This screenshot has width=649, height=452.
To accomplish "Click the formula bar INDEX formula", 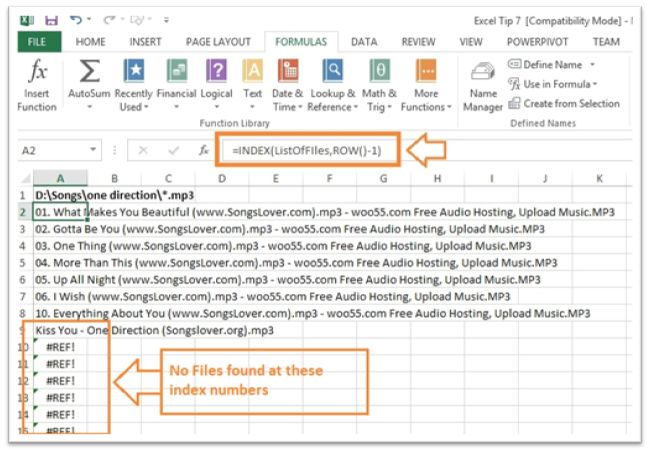I will pyautogui.click(x=307, y=150).
